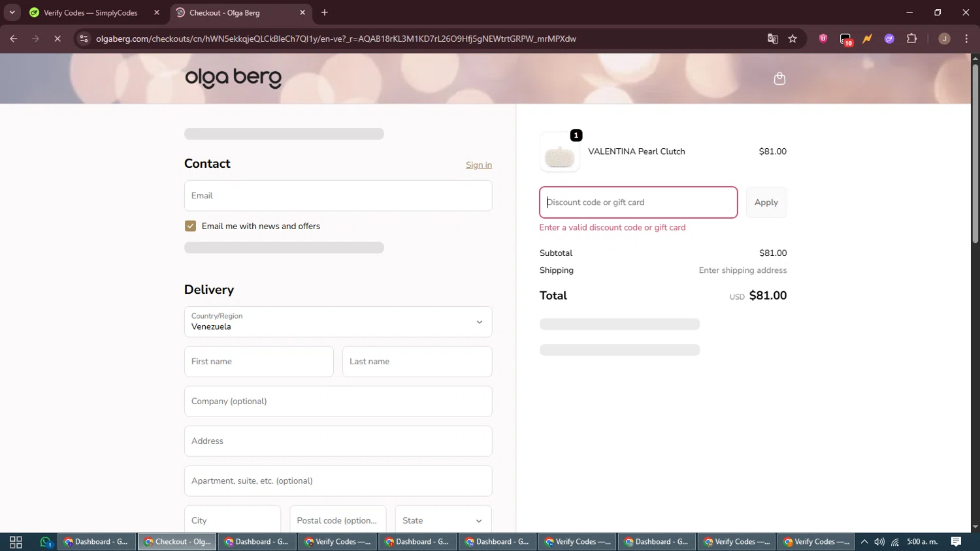Open the State dropdown

tap(443, 520)
